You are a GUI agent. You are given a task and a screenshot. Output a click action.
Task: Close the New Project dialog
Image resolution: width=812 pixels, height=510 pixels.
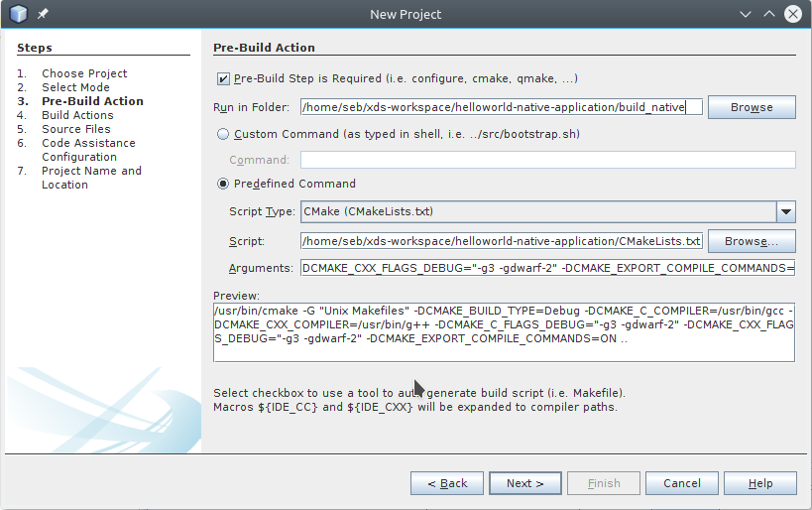coord(792,14)
